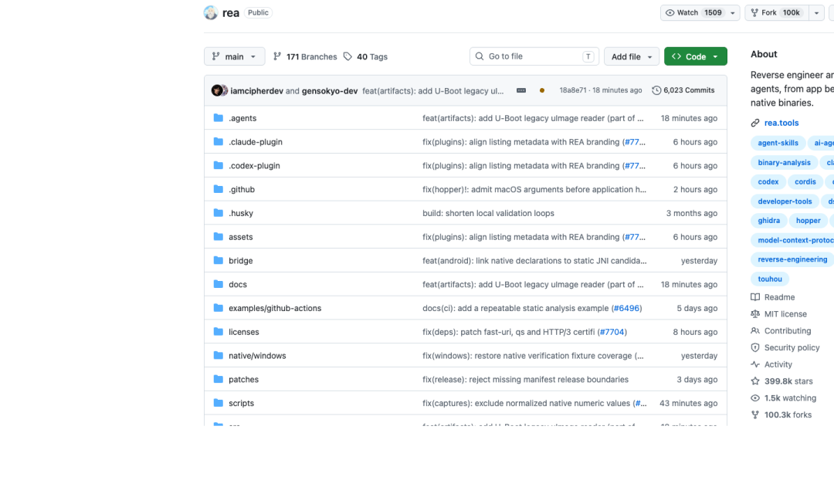Image resolution: width=834 pixels, height=504 pixels.
Task: Open the main branch selector dropdown
Action: (235, 56)
